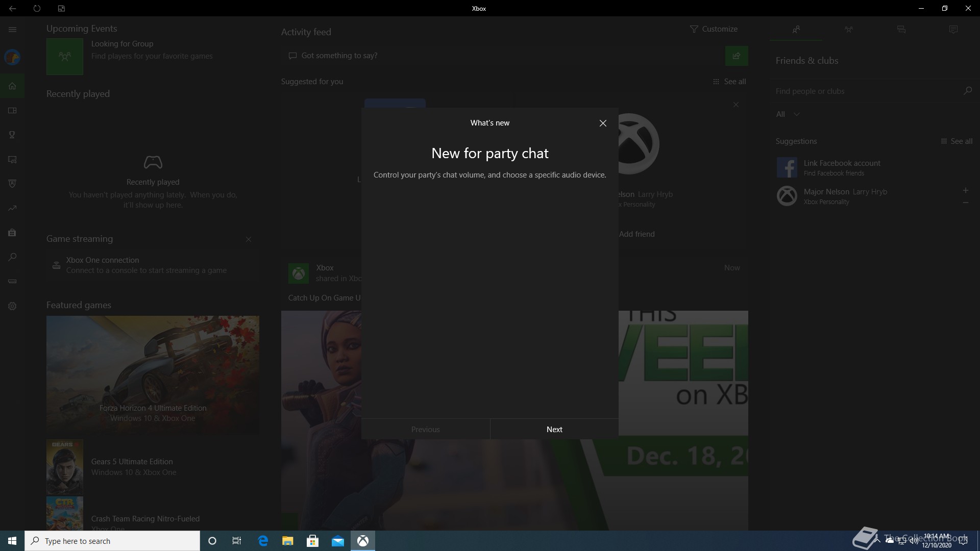This screenshot has height=551, width=980.
Task: Open Connection console icon in sidebar
Action: (x=12, y=282)
